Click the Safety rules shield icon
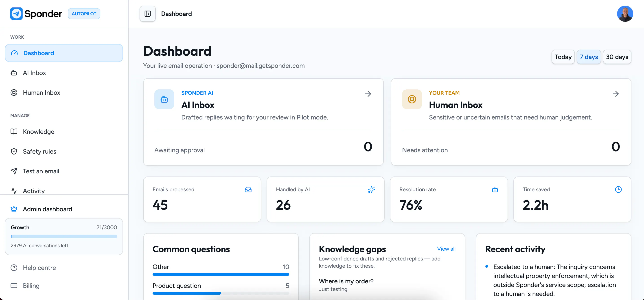This screenshot has width=644, height=300. [14, 151]
